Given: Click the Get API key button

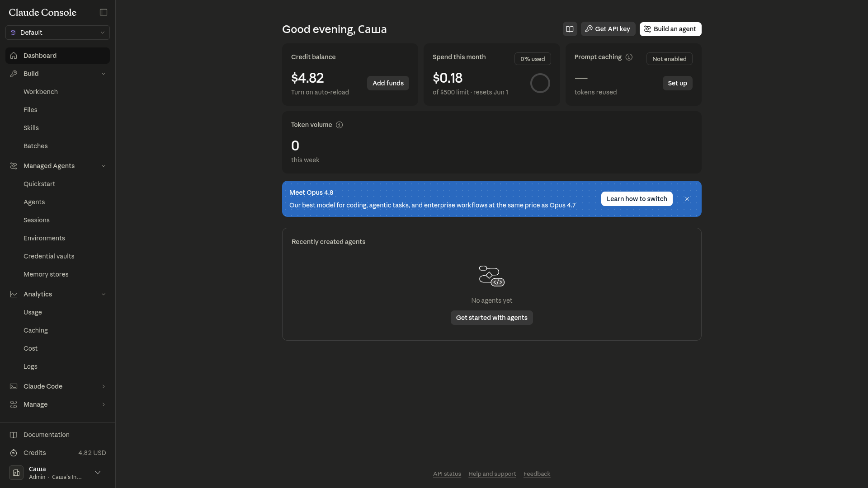Looking at the screenshot, I should [608, 29].
